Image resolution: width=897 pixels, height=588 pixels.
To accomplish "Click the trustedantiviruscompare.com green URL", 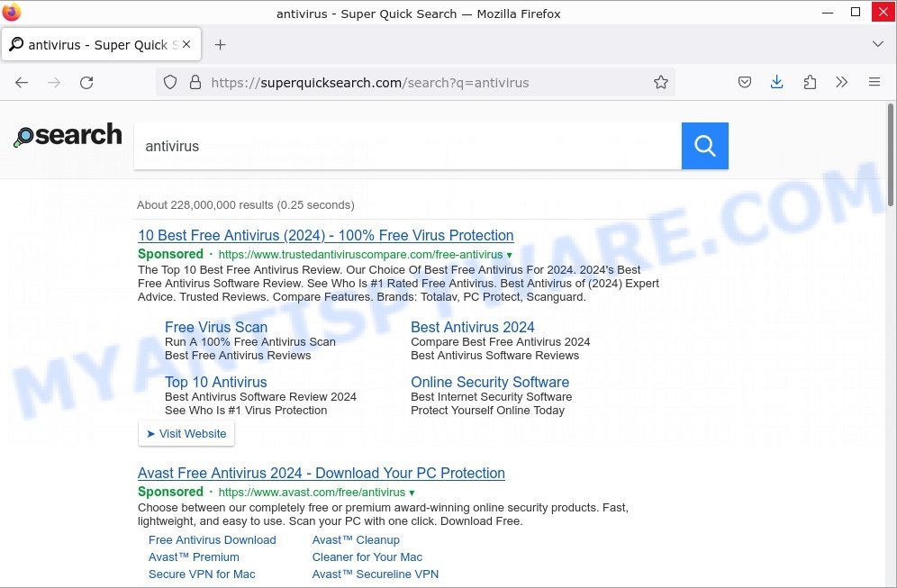I will point(360,255).
